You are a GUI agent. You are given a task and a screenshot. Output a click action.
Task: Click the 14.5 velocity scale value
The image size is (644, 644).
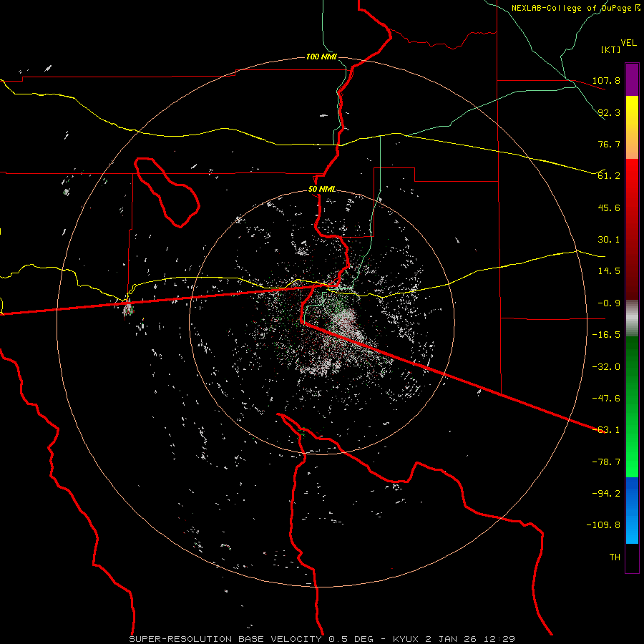pyautogui.click(x=609, y=271)
